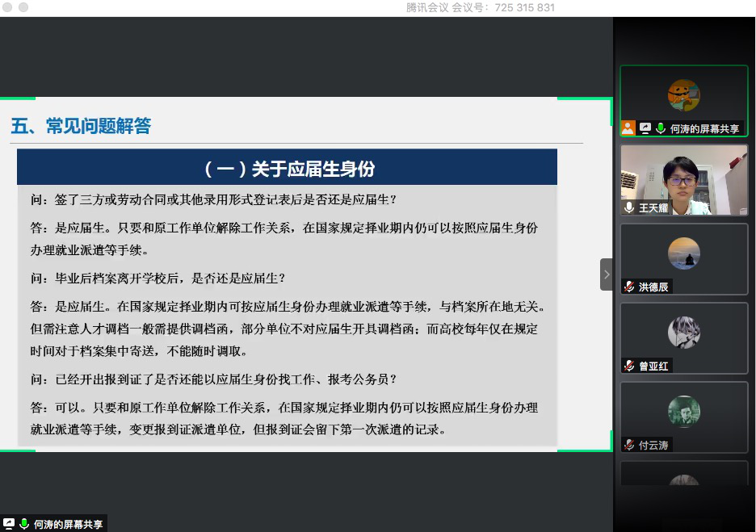Click the 腾讯会议 meeting ID title text
The height and width of the screenshot is (532, 756).
(480, 7)
